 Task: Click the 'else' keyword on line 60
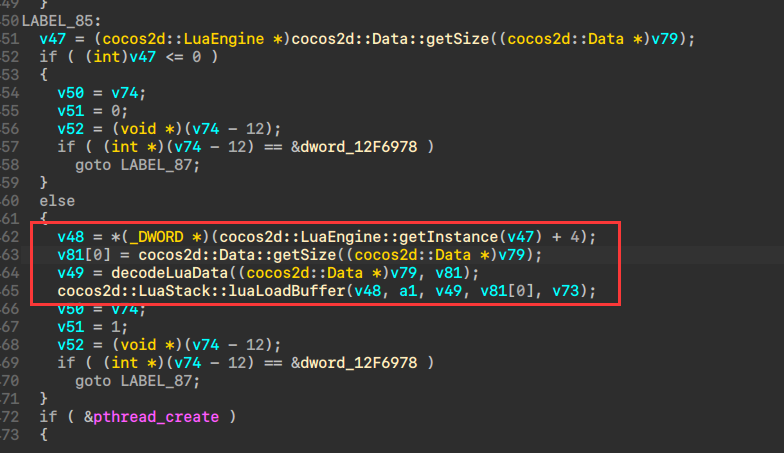(x=57, y=201)
